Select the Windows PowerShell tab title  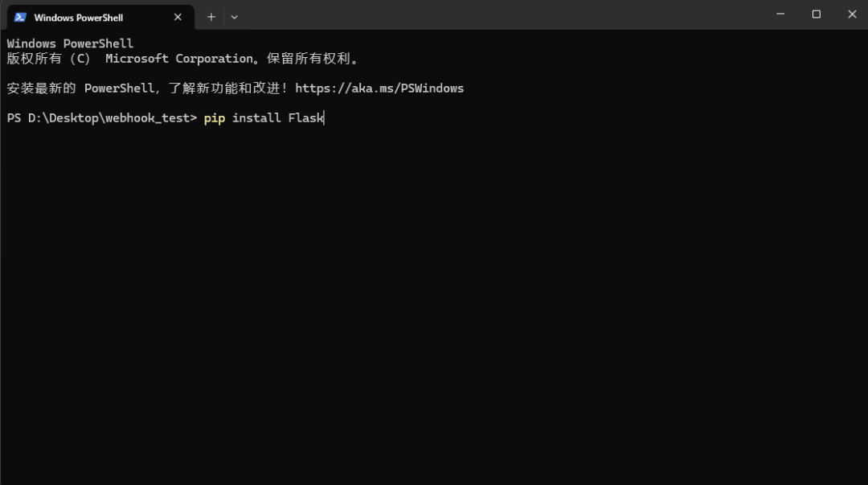pos(79,18)
